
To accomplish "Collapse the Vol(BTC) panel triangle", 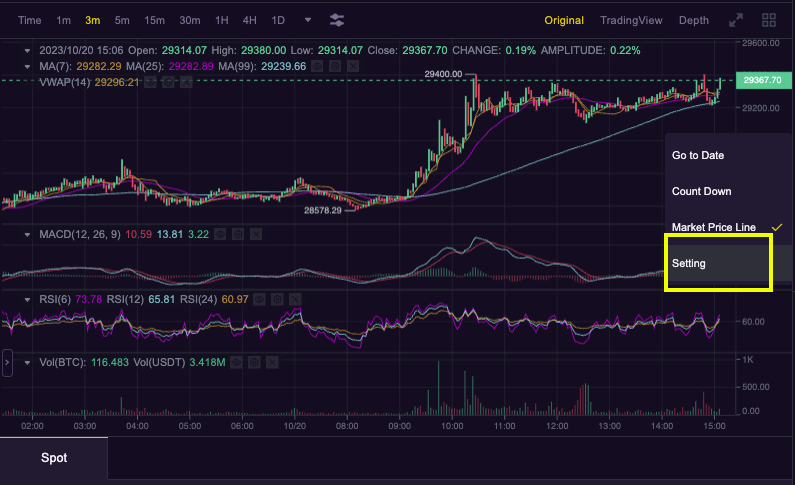I will [x=29, y=360].
